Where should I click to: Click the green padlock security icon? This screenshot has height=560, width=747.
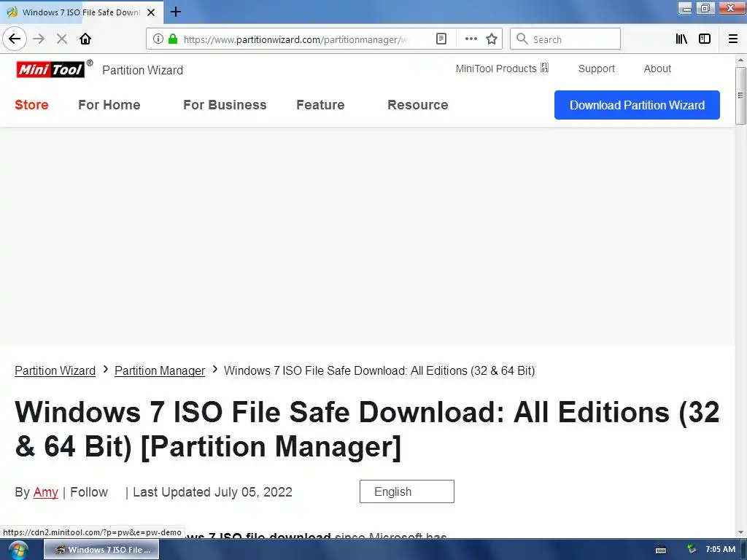click(173, 39)
